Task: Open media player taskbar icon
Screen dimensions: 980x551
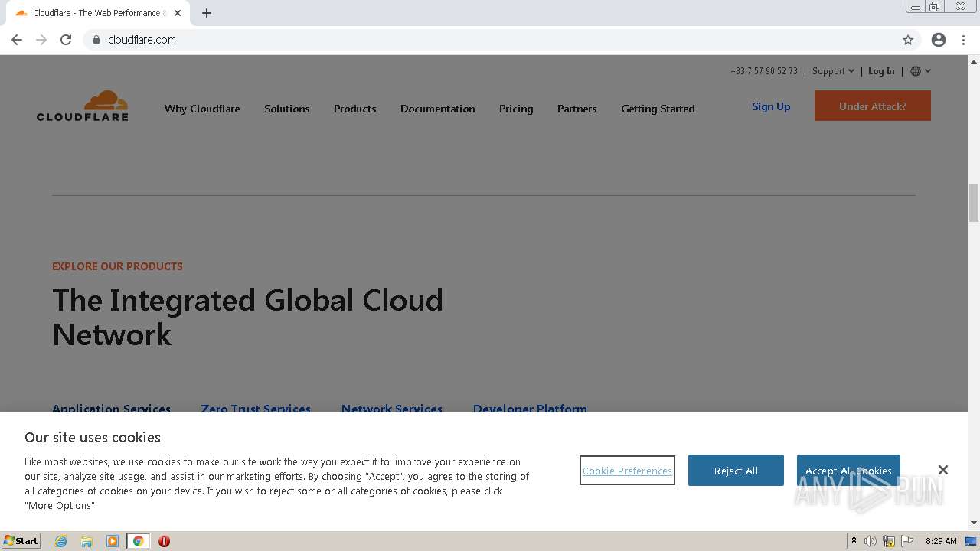Action: point(113,541)
